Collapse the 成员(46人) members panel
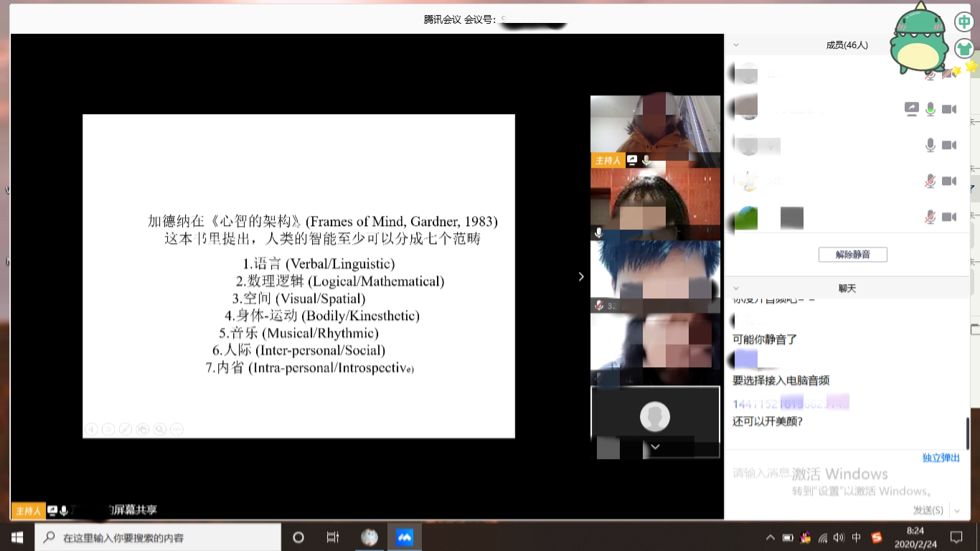This screenshot has height=551, width=980. point(735,44)
